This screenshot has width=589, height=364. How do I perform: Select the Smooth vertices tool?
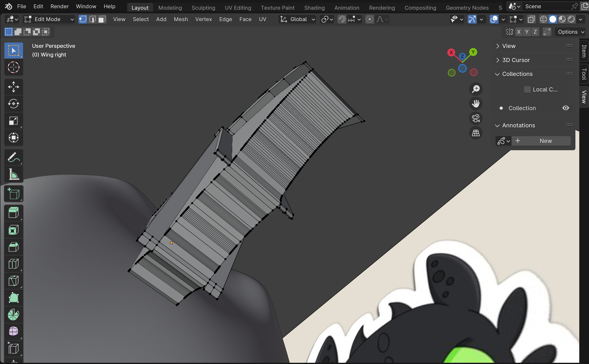(x=14, y=331)
